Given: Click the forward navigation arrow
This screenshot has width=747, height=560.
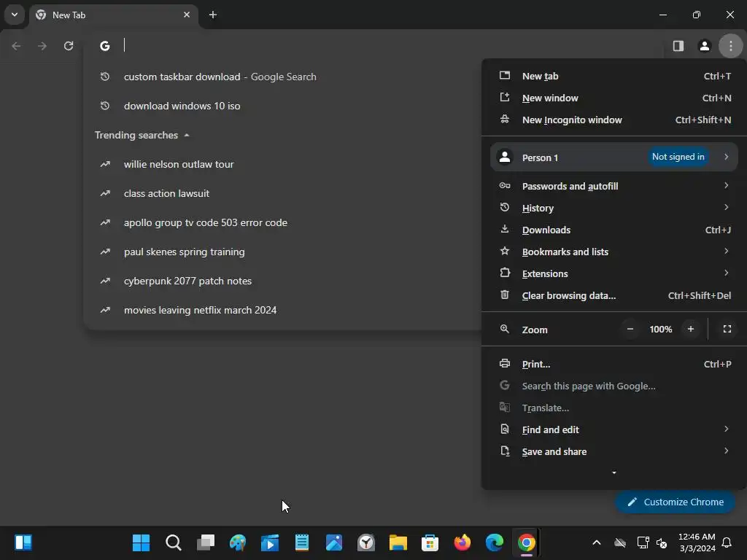Looking at the screenshot, I should 42,46.
